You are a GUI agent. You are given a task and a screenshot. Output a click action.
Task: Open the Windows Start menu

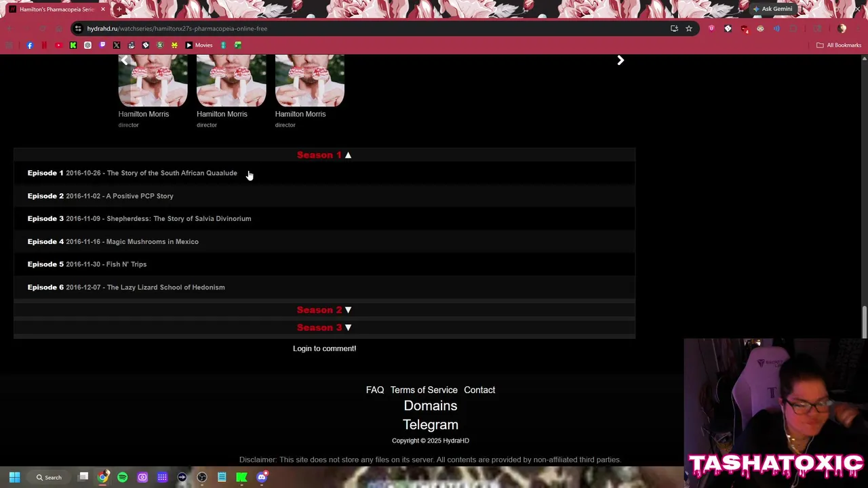tap(14, 477)
